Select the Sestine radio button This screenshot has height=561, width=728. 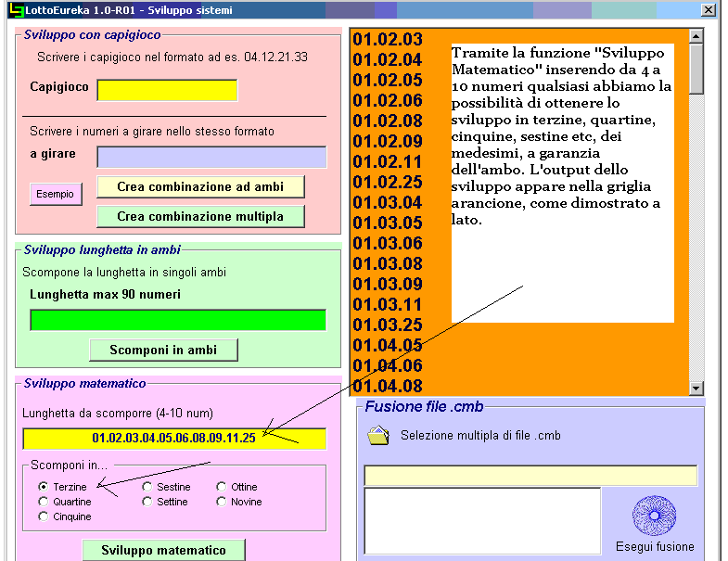147,487
